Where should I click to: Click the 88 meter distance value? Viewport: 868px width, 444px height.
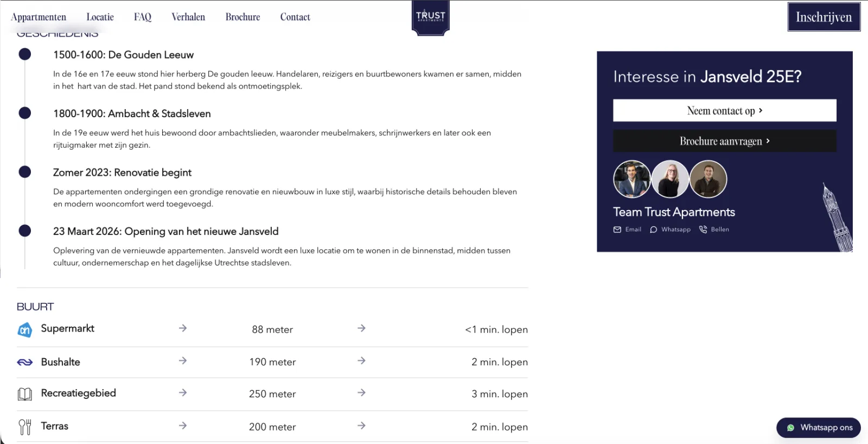point(272,329)
